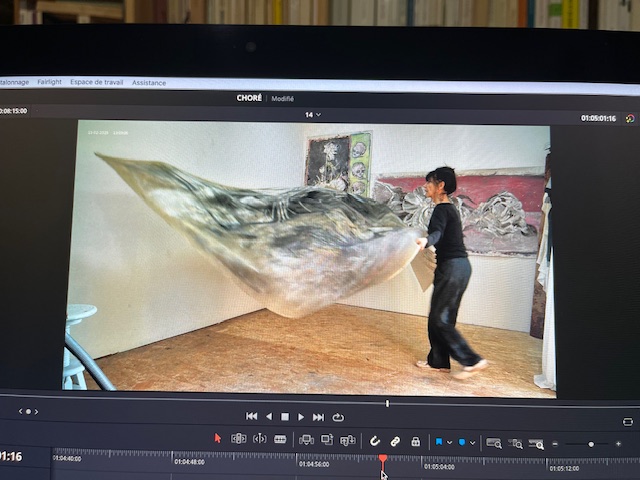The width and height of the screenshot is (640, 480).
Task: Toggle the position lock padlock
Action: click(x=415, y=441)
